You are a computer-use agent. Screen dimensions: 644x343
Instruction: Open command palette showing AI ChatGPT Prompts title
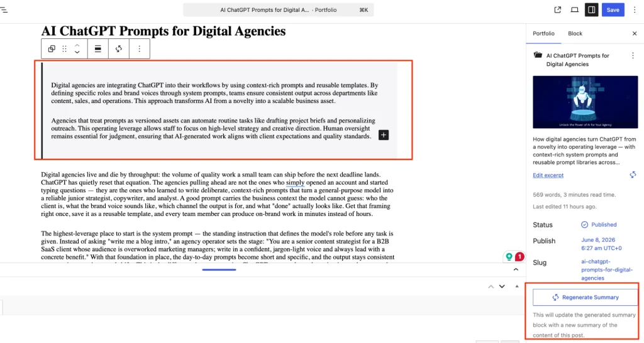pos(279,10)
